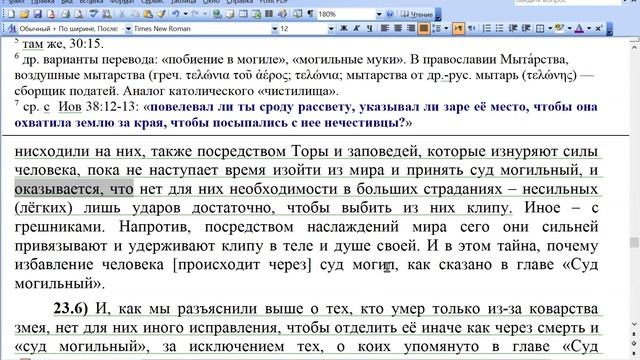Decrease the paragraph indent
The image size is (640, 360).
click(x=513, y=29)
